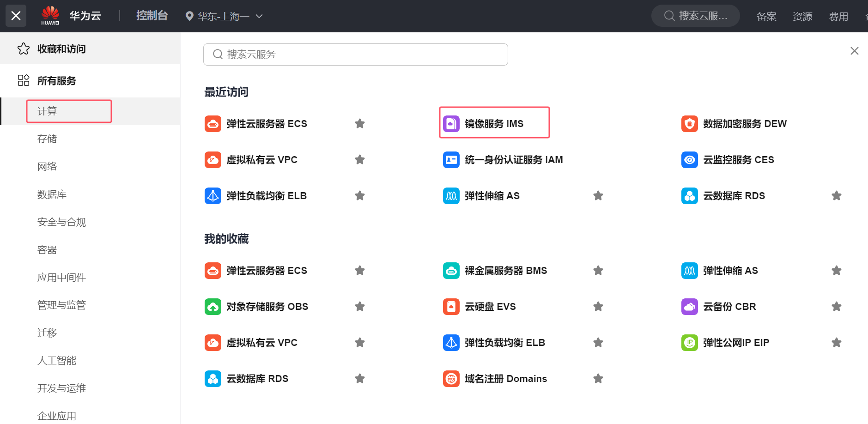Click the 镜像服务 IMS purple icon
The image size is (868, 424).
[x=451, y=124]
